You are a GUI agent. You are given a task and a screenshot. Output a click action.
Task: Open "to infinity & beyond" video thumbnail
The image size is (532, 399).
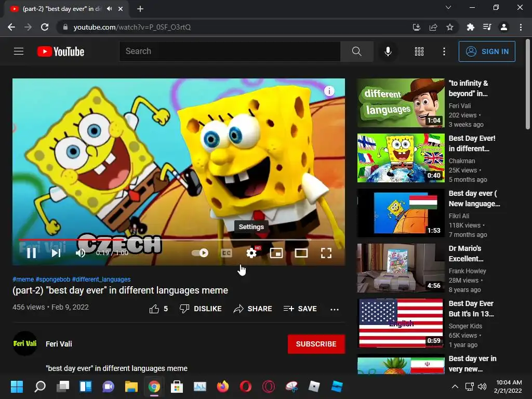[401, 103]
